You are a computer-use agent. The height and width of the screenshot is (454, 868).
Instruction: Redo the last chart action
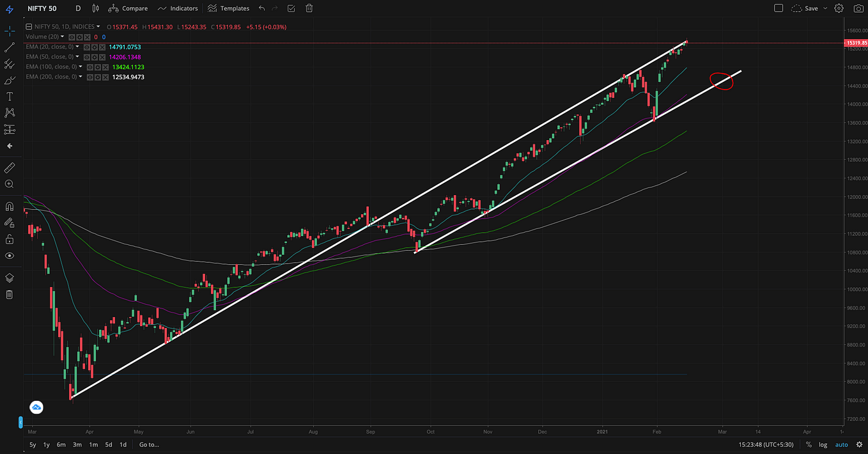point(275,8)
